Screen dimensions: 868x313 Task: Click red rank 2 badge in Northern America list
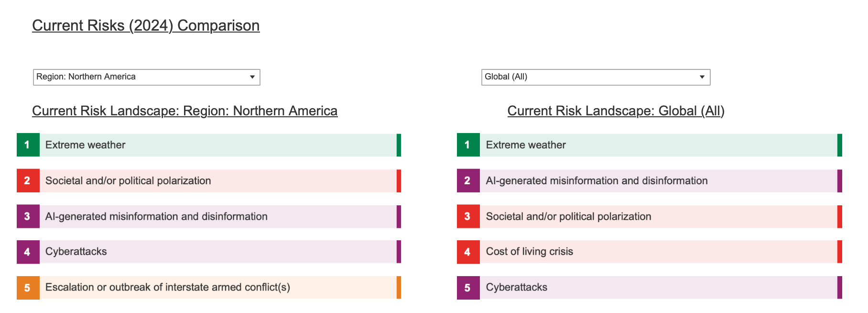(28, 181)
